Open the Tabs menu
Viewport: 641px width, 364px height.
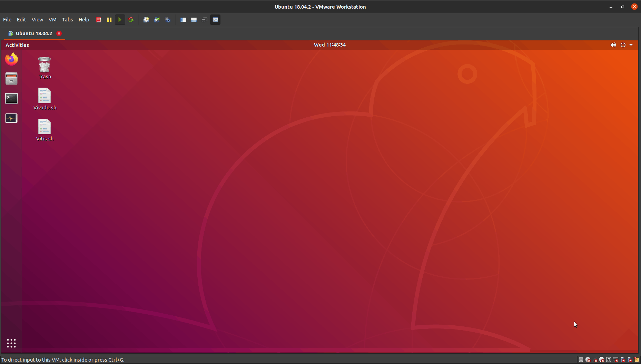click(67, 20)
